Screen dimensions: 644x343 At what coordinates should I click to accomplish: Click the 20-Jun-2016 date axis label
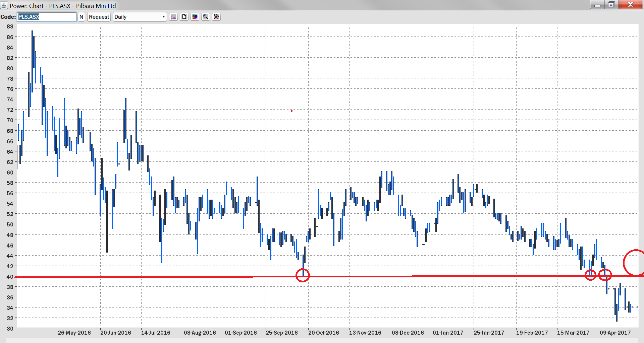pos(116,333)
